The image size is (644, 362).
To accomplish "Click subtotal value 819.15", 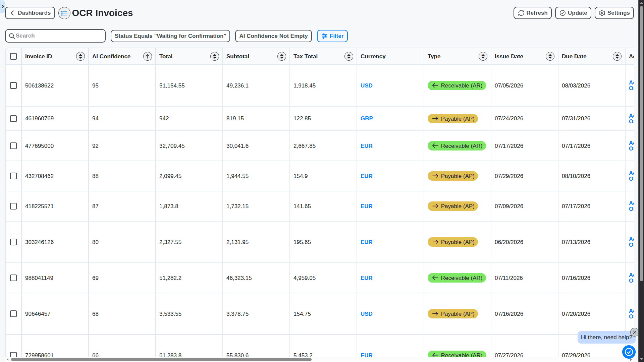I will 235,118.
